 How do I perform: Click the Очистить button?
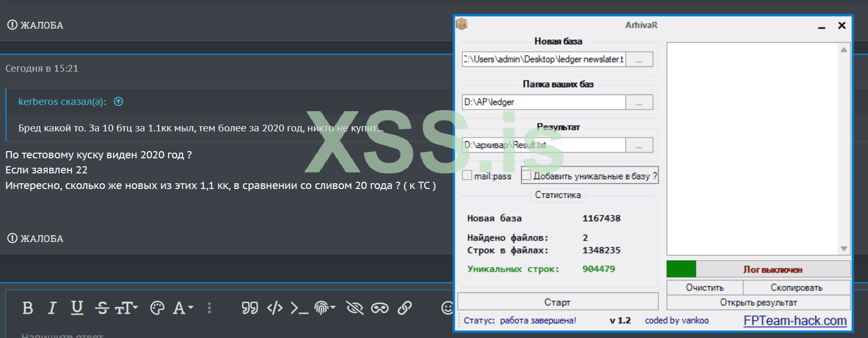tap(705, 287)
